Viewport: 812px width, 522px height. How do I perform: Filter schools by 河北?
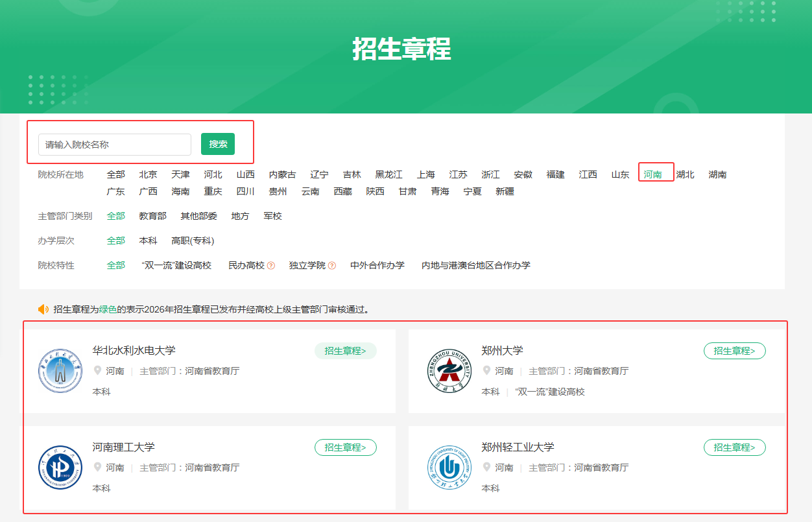pos(213,174)
